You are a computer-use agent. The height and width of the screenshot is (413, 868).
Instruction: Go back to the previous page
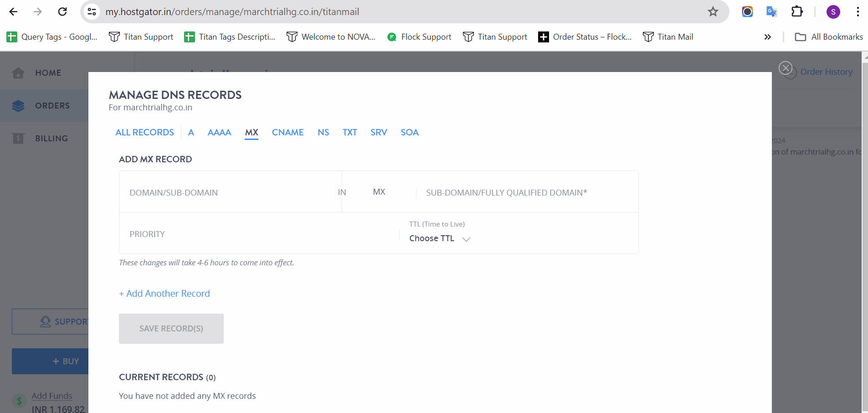pos(13,11)
